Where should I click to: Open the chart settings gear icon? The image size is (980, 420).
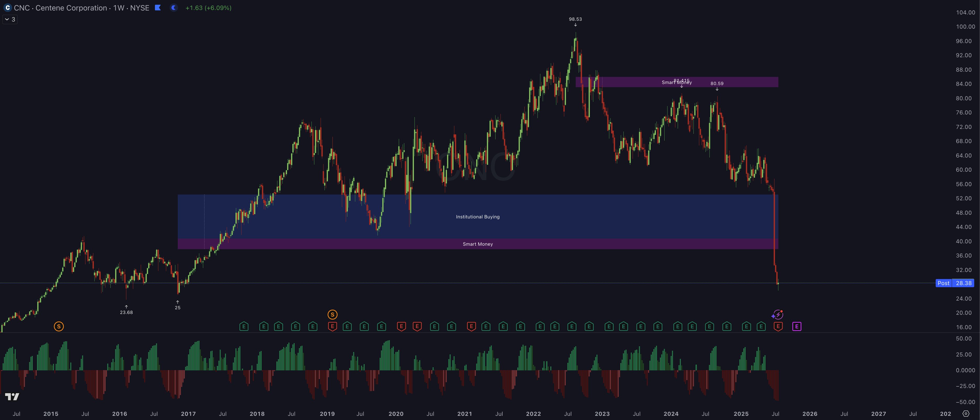pyautogui.click(x=966, y=413)
